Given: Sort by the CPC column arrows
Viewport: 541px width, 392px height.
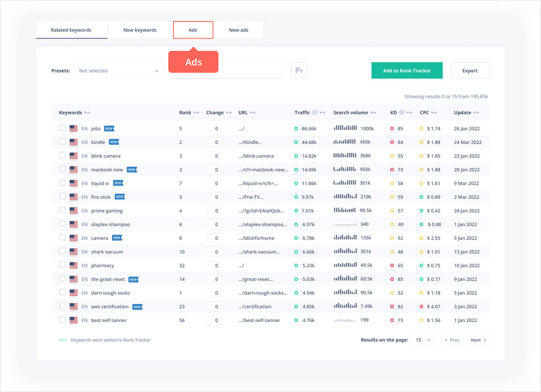Looking at the screenshot, I should 434,113.
